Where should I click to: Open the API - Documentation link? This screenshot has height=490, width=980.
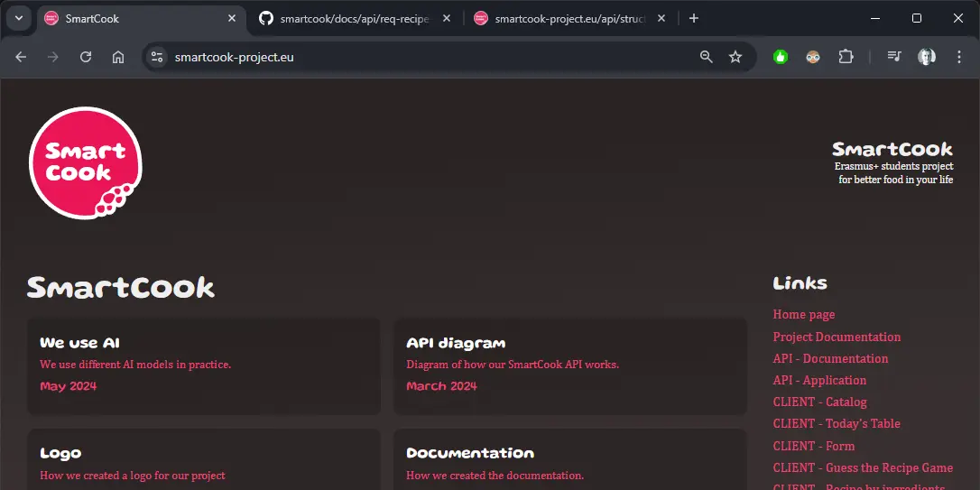click(830, 359)
